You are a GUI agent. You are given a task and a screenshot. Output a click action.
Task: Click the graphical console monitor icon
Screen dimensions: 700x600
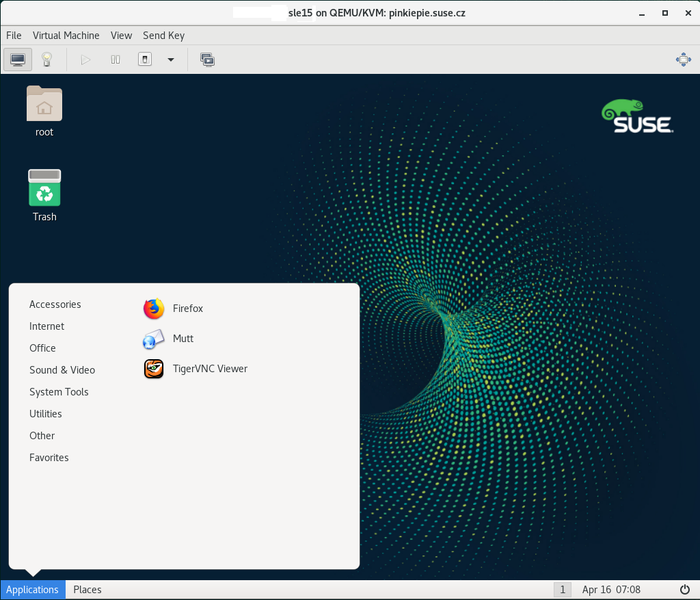click(x=18, y=60)
